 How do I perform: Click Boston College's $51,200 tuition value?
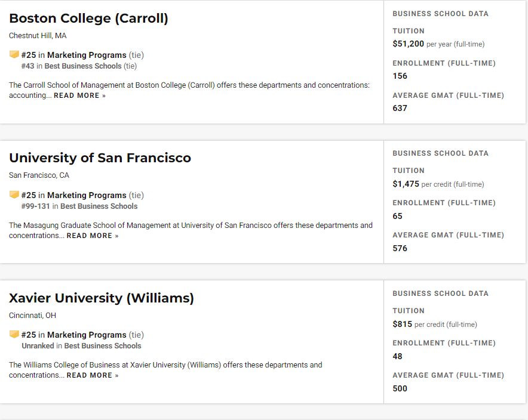pyautogui.click(x=408, y=44)
